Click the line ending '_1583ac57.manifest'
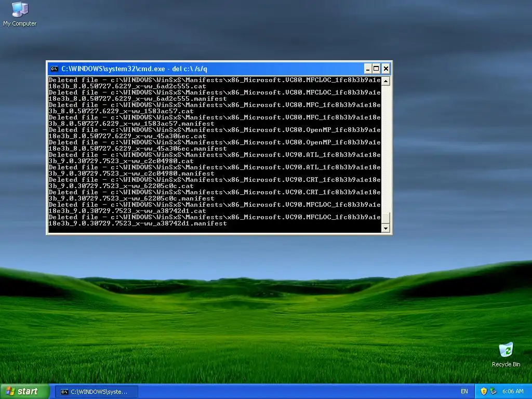The height and width of the screenshot is (399, 532). pos(131,124)
